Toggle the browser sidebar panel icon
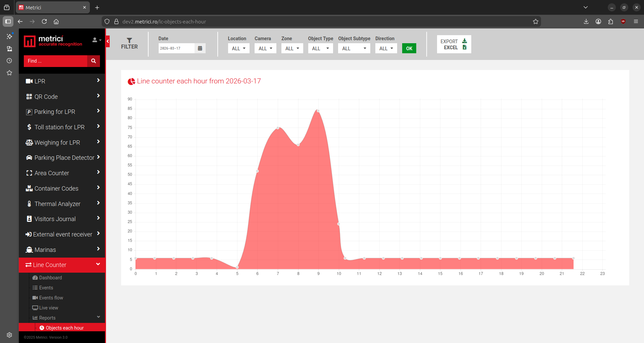The image size is (644, 343). [x=8, y=21]
